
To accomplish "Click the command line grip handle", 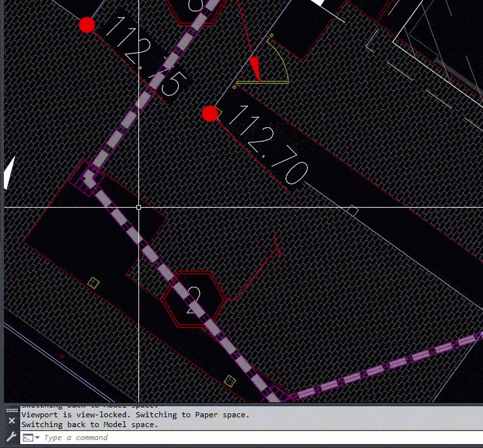I will [12, 410].
